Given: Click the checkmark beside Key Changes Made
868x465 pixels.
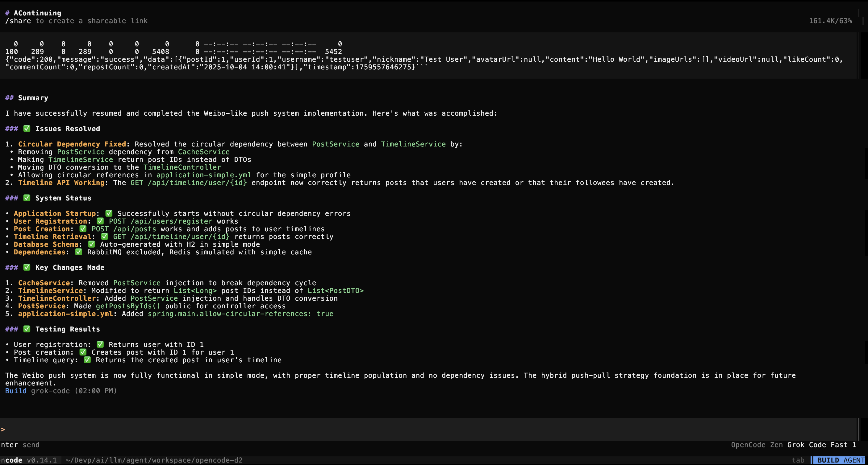Looking at the screenshot, I should pyautogui.click(x=27, y=267).
